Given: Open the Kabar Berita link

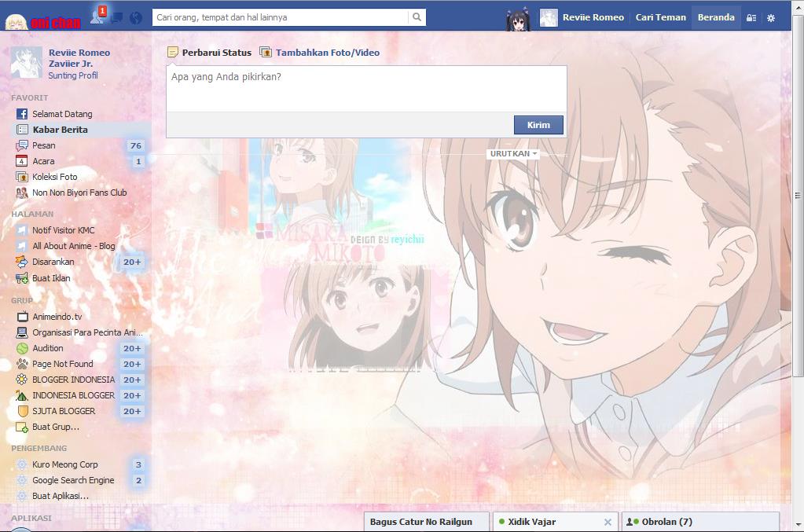Looking at the screenshot, I should coord(60,130).
